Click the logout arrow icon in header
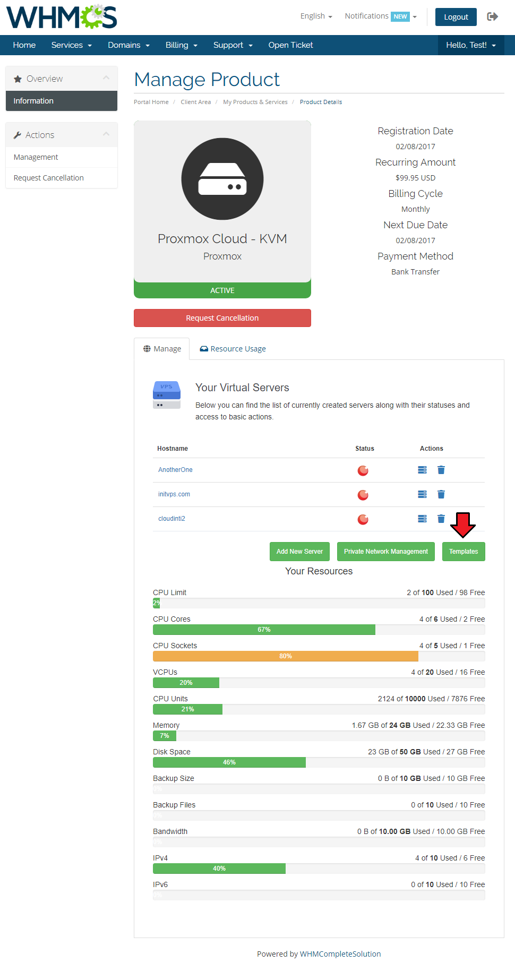This screenshot has width=515, height=980. [492, 16]
